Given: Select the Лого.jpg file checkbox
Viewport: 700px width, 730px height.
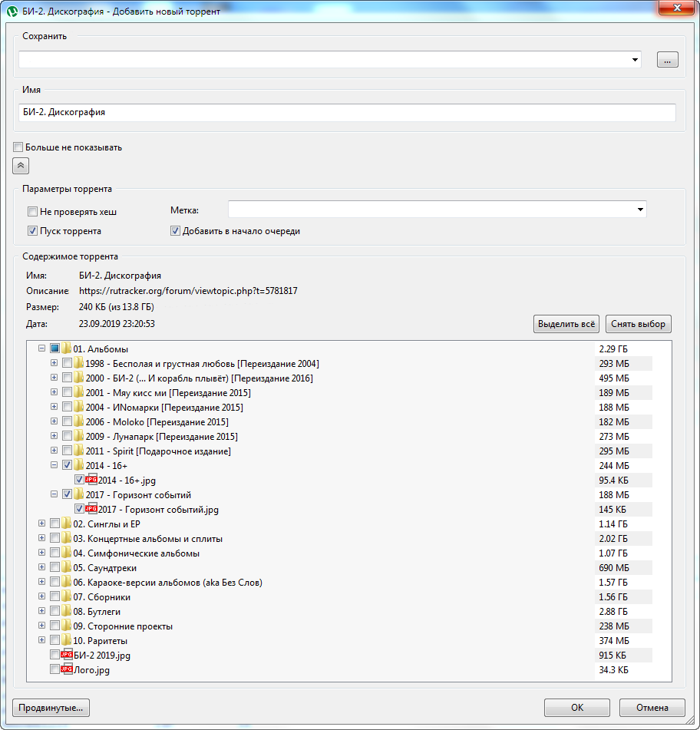Looking at the screenshot, I should (54, 669).
